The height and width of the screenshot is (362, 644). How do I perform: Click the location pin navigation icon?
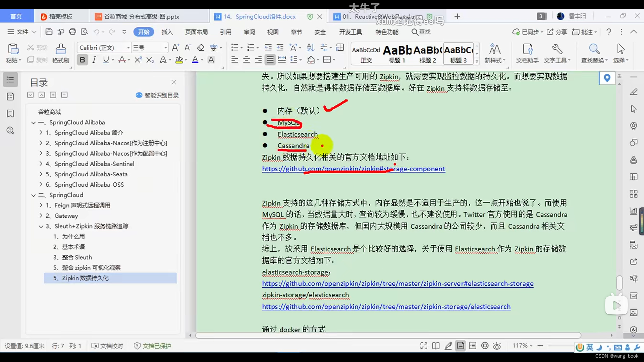tap(607, 78)
